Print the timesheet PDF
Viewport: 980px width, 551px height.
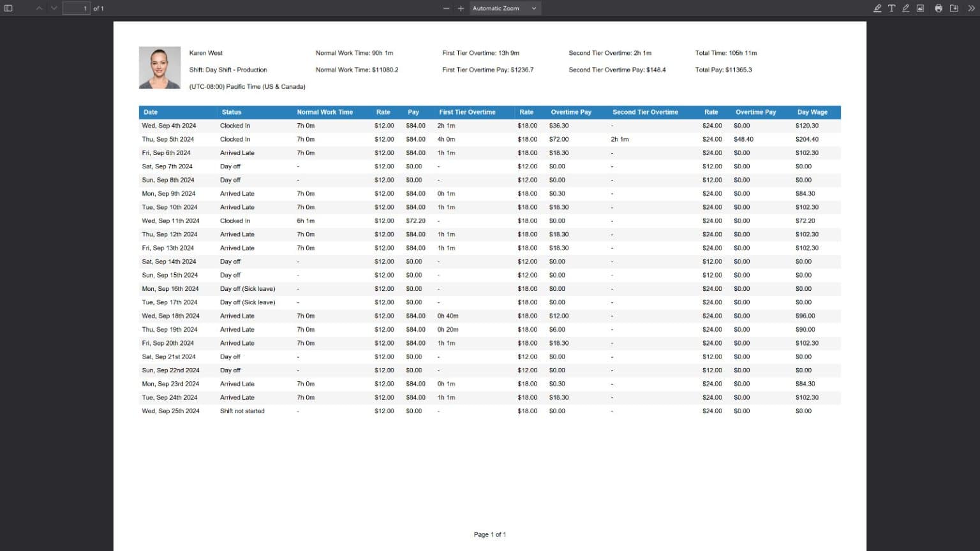tap(937, 8)
